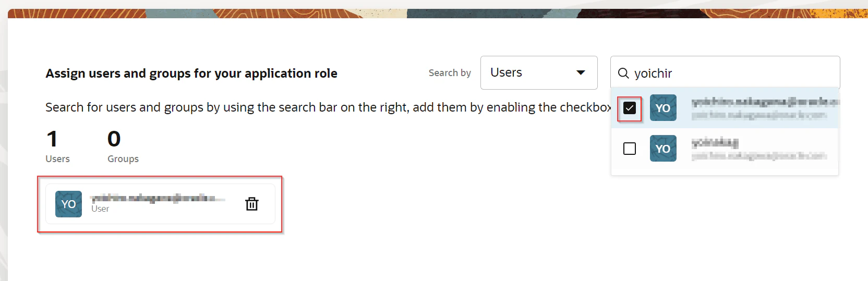
Task: Click the YO avatar in second search result
Action: [663, 149]
